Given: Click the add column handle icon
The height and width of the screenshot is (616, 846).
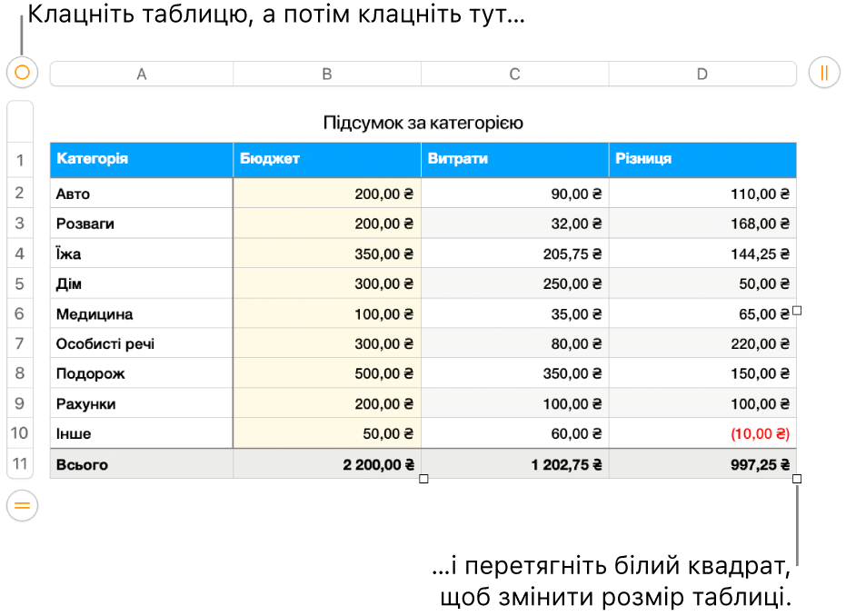Looking at the screenshot, I should tap(824, 73).
